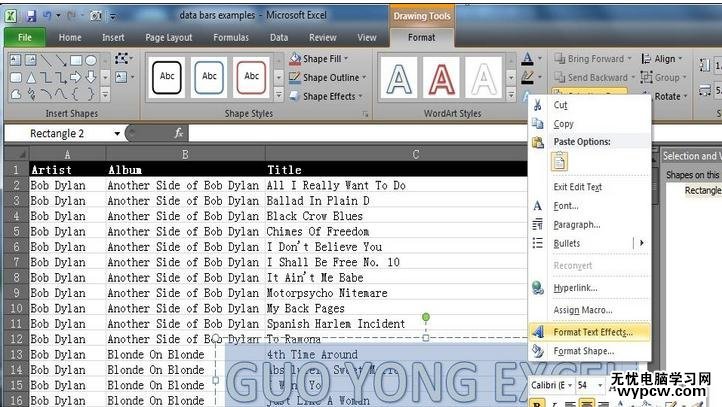Expand the Insert Shapes gallery More arrow
Screen dimensions: 722x407
105,95
